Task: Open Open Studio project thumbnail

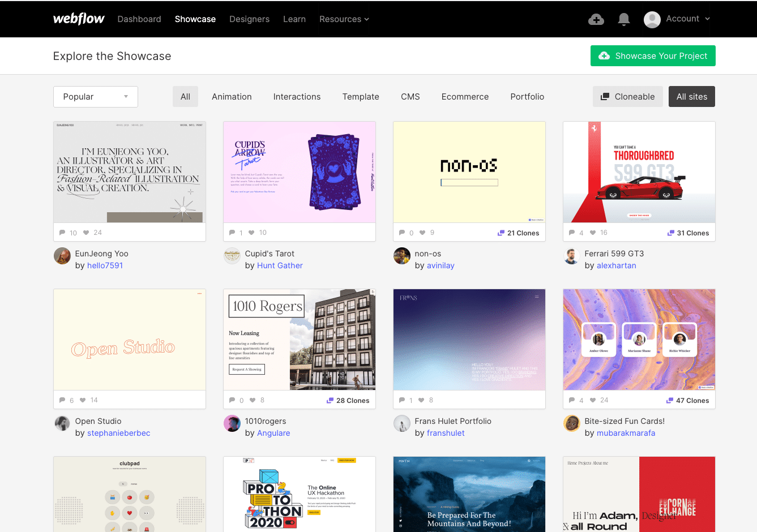Action: [130, 340]
